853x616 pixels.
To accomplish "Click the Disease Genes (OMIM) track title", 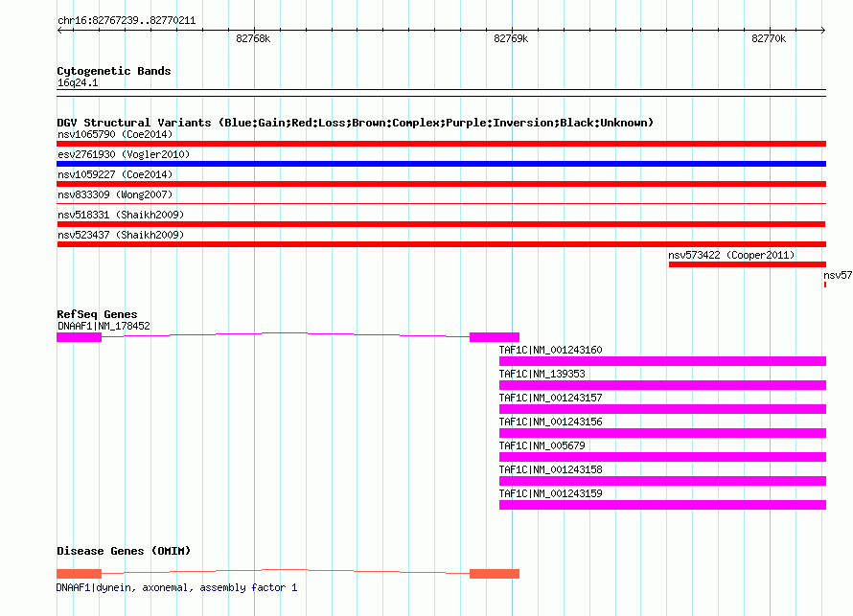I will point(124,551).
